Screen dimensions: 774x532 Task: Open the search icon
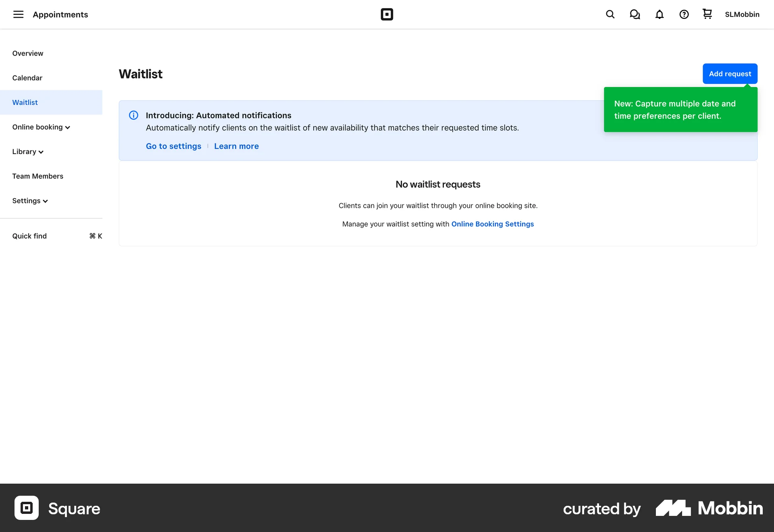click(610, 14)
